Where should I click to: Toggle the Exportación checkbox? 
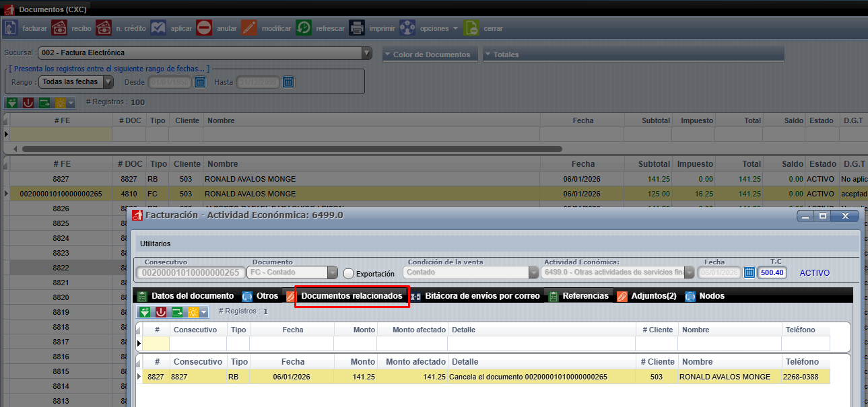coord(349,273)
